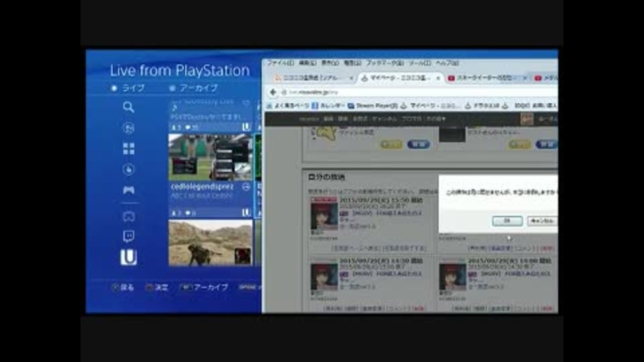Screen dimensions: 644x362
Task: Select the controller games icon in PlayStation sidebar
Action: [x=129, y=190]
